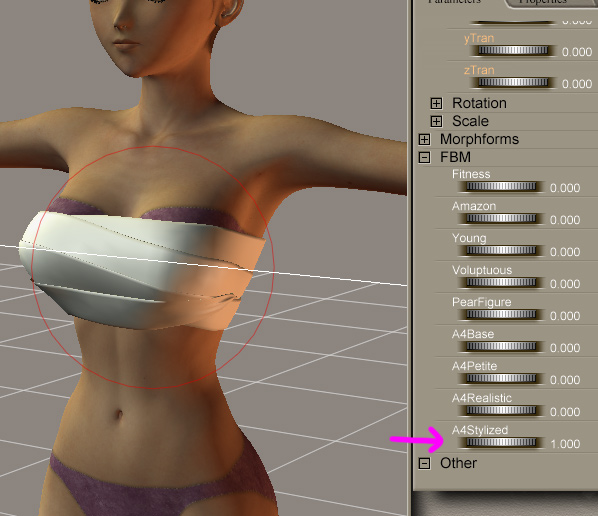The image size is (598, 516).
Task: Click the zTran parameter dial
Action: (513, 82)
